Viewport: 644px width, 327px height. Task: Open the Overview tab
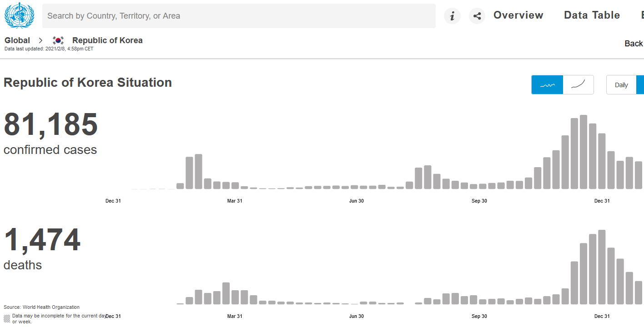coord(518,15)
